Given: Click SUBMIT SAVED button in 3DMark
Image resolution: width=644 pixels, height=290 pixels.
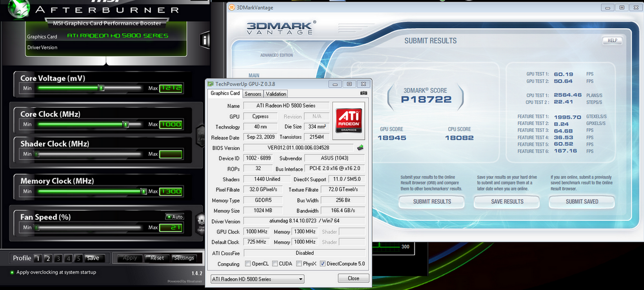Looking at the screenshot, I should click(x=582, y=202).
